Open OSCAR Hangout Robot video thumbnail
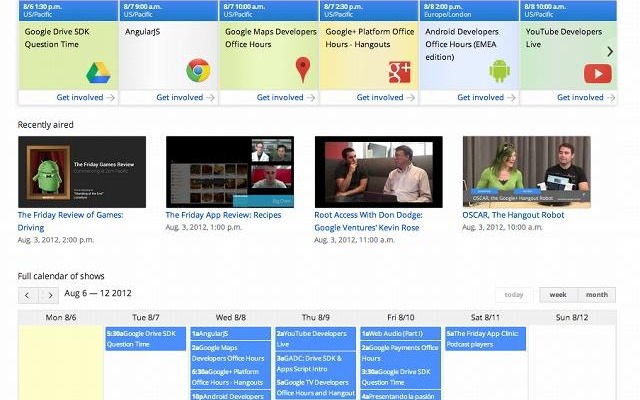 click(527, 172)
